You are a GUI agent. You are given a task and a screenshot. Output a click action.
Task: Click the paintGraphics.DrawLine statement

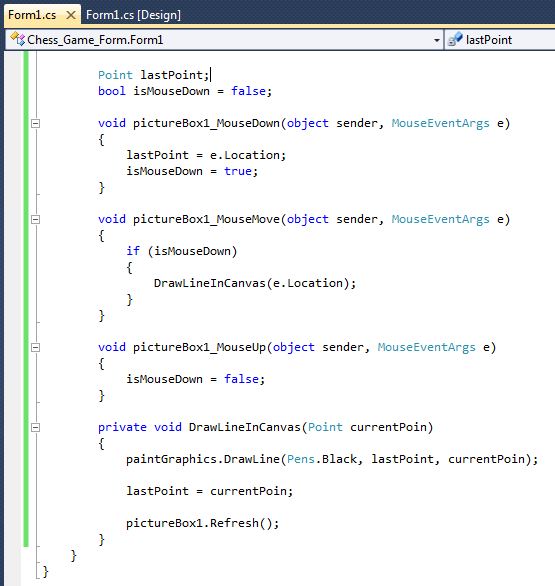(x=332, y=459)
